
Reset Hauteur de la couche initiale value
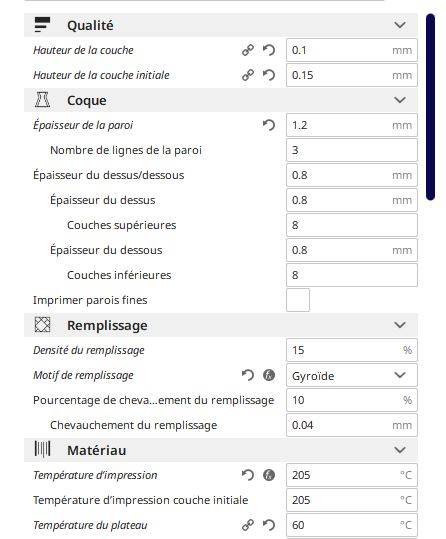pyautogui.click(x=269, y=75)
